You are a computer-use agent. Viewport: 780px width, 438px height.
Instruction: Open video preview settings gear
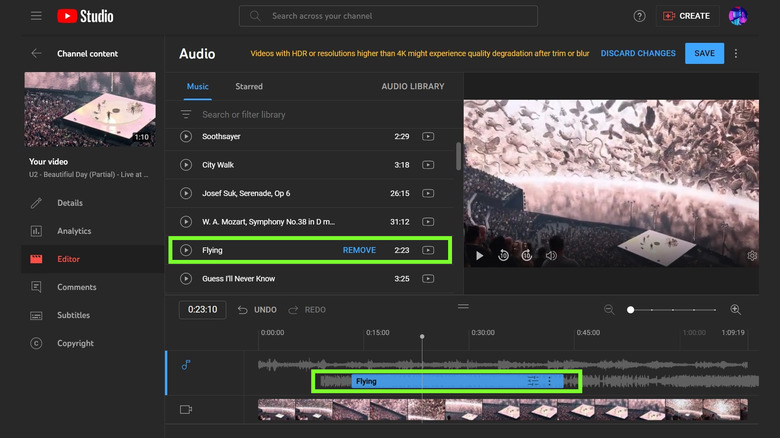[752, 255]
